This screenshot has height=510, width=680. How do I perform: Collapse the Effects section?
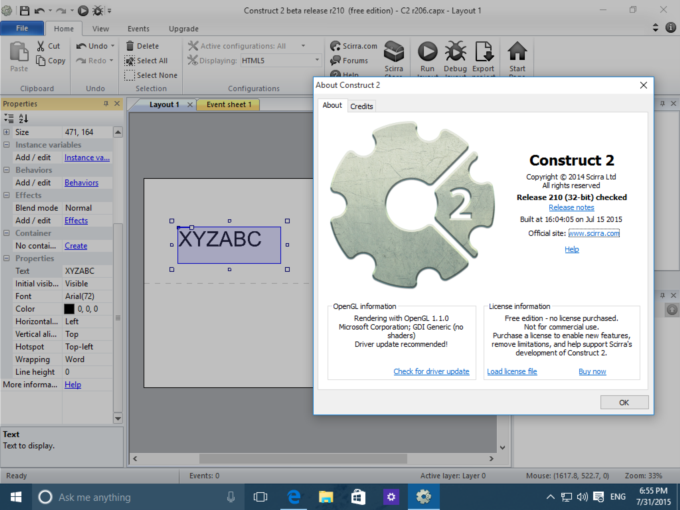click(x=7, y=195)
